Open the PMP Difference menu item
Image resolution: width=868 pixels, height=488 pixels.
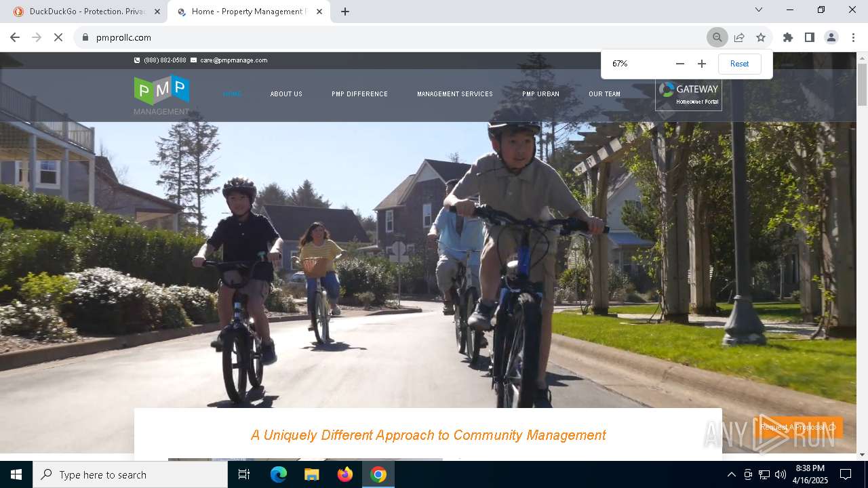coord(359,94)
